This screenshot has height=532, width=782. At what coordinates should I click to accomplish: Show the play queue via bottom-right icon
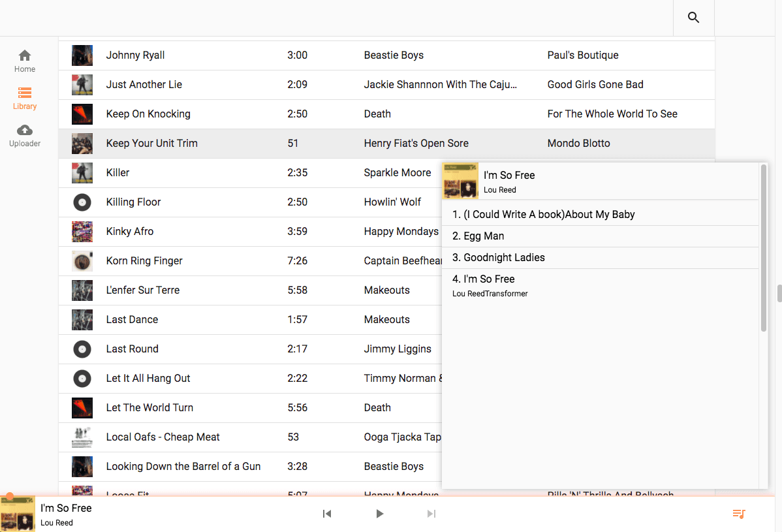pyautogui.click(x=738, y=514)
